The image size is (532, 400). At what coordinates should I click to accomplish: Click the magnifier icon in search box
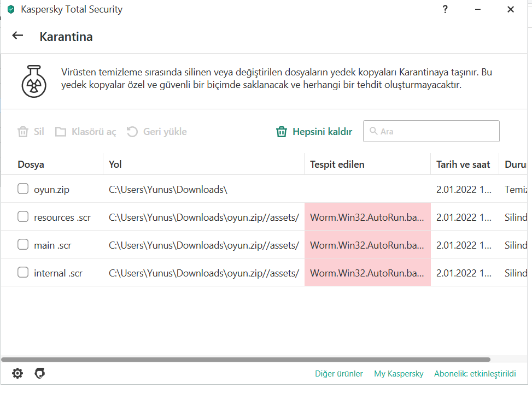(x=373, y=131)
